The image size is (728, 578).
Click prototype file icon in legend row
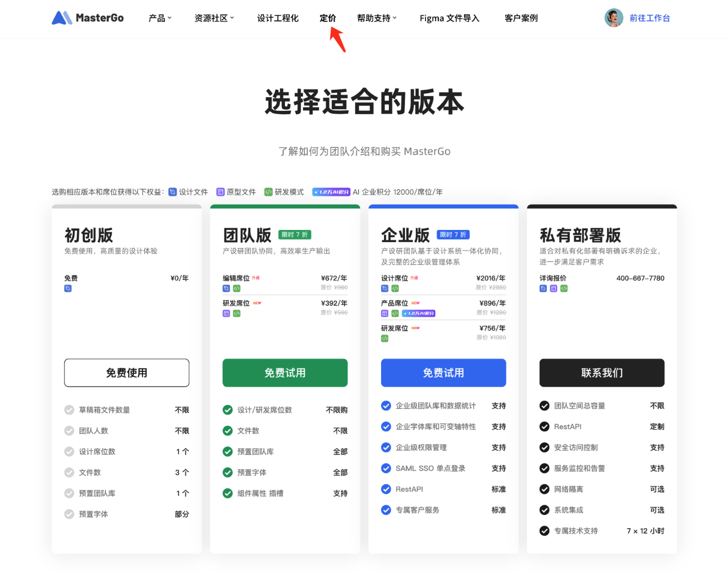coord(221,192)
